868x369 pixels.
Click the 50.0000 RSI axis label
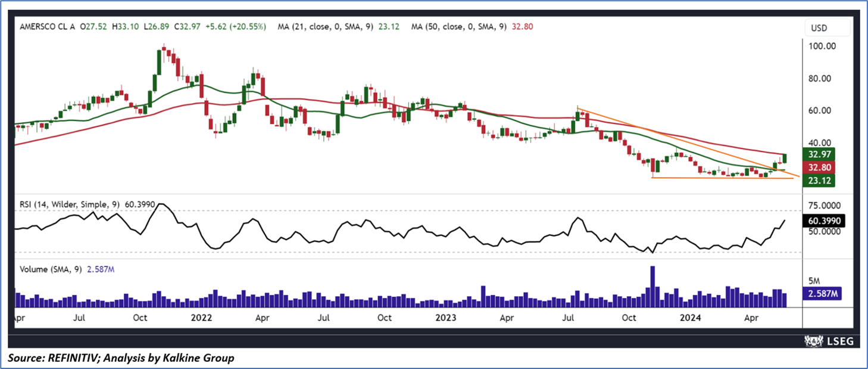824,231
